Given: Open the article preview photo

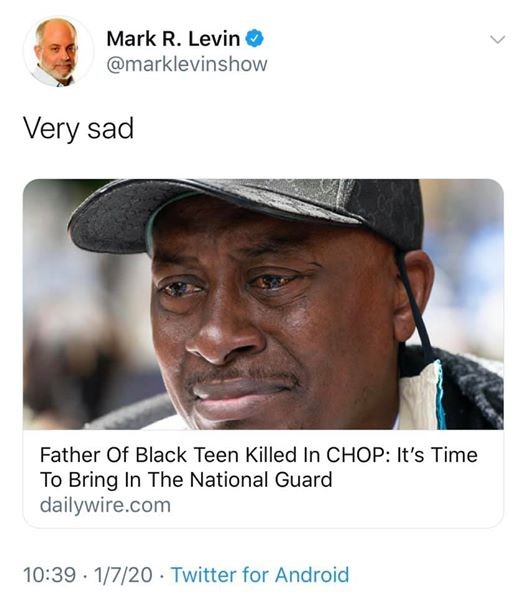Looking at the screenshot, I should tap(263, 304).
